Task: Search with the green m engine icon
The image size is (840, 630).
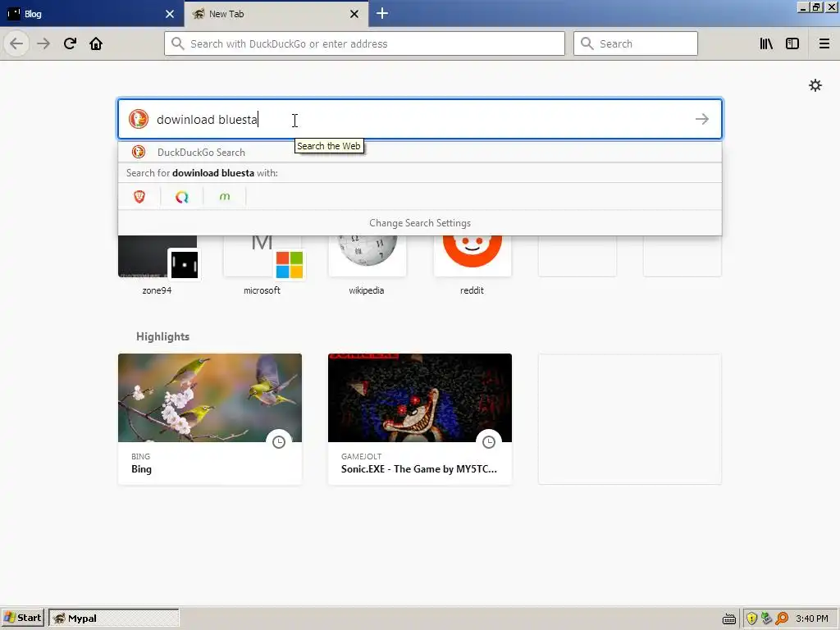Action: (225, 197)
